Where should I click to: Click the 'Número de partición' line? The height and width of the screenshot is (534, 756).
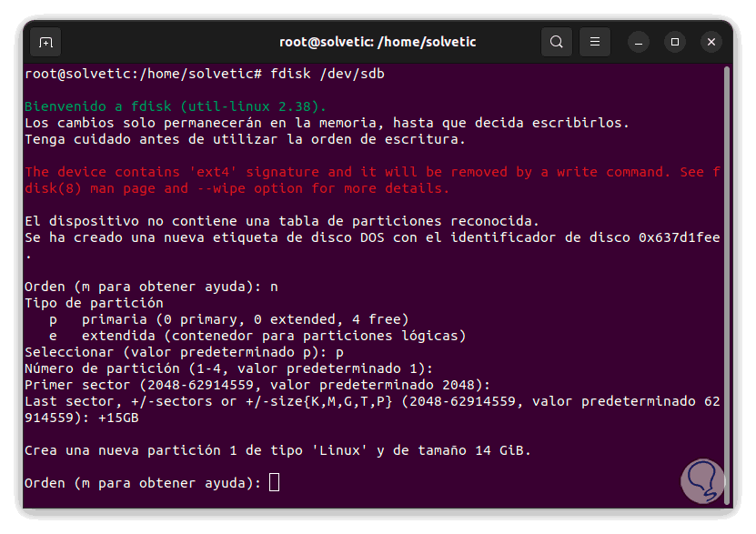(x=227, y=368)
